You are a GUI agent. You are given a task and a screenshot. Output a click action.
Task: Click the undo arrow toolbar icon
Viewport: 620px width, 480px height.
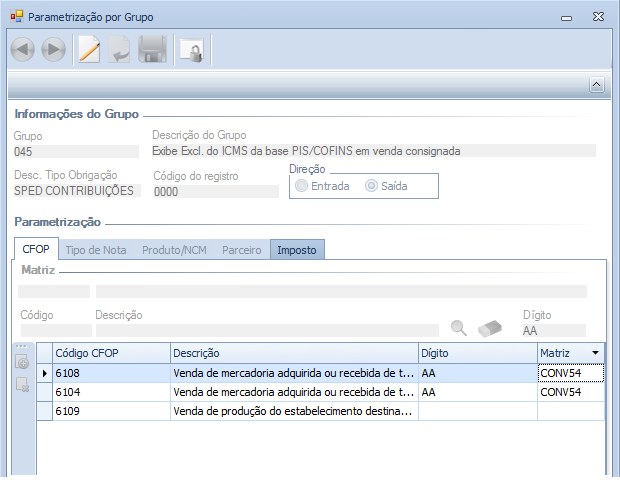click(120, 50)
